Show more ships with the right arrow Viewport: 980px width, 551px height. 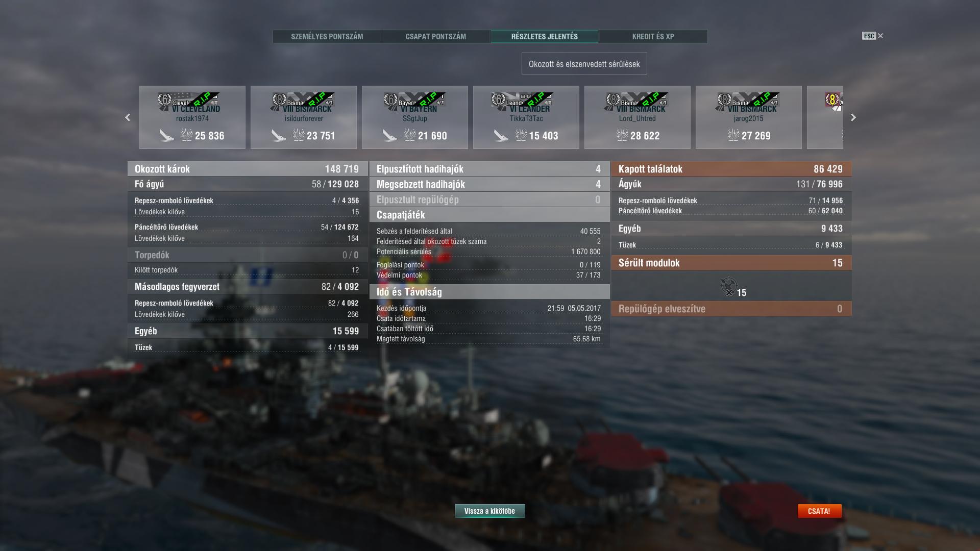(853, 117)
